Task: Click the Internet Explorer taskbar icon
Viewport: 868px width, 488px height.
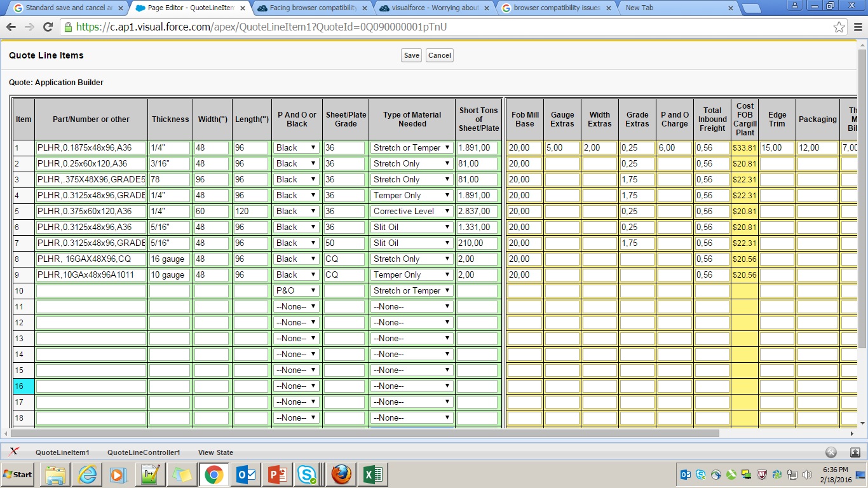Action: pos(86,475)
